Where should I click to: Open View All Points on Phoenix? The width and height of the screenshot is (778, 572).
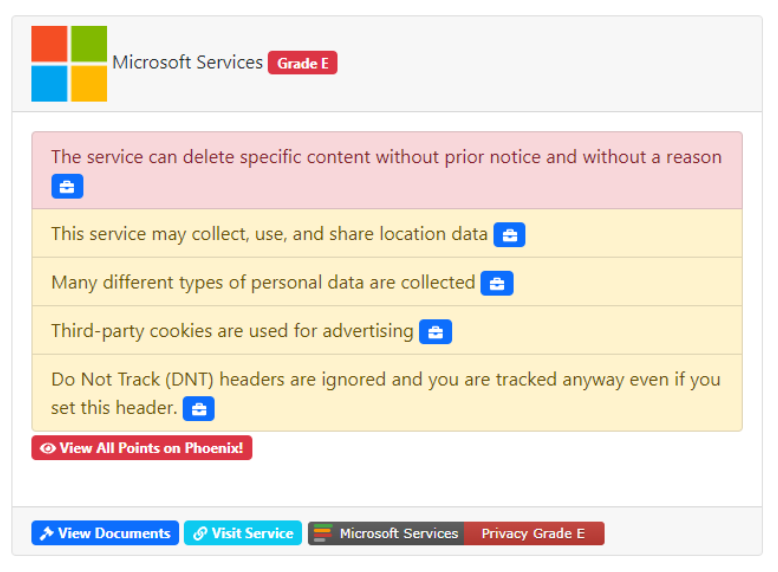pyautogui.click(x=142, y=448)
